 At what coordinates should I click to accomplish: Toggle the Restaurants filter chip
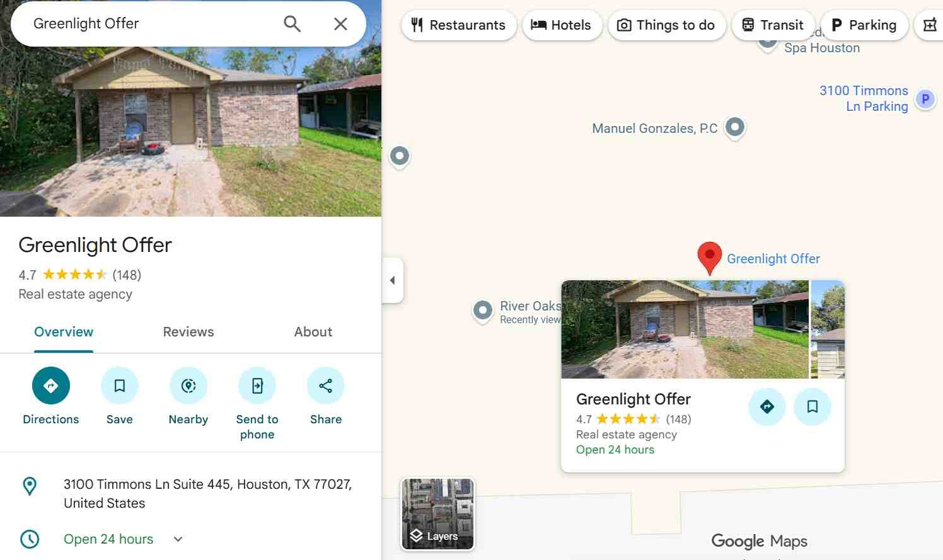459,25
